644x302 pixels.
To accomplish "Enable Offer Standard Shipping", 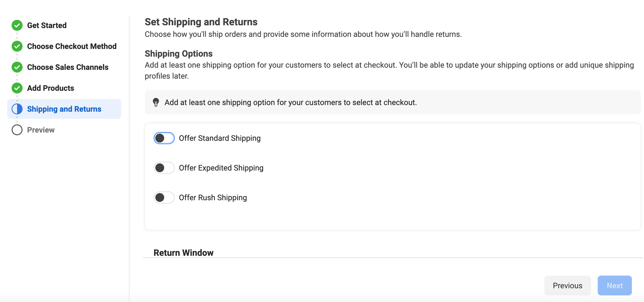I will point(164,138).
